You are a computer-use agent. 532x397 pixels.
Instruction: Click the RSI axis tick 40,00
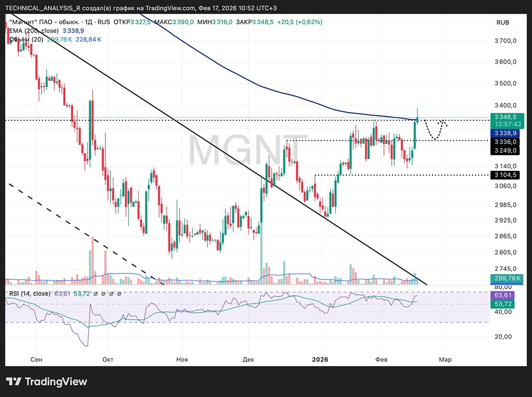click(503, 312)
